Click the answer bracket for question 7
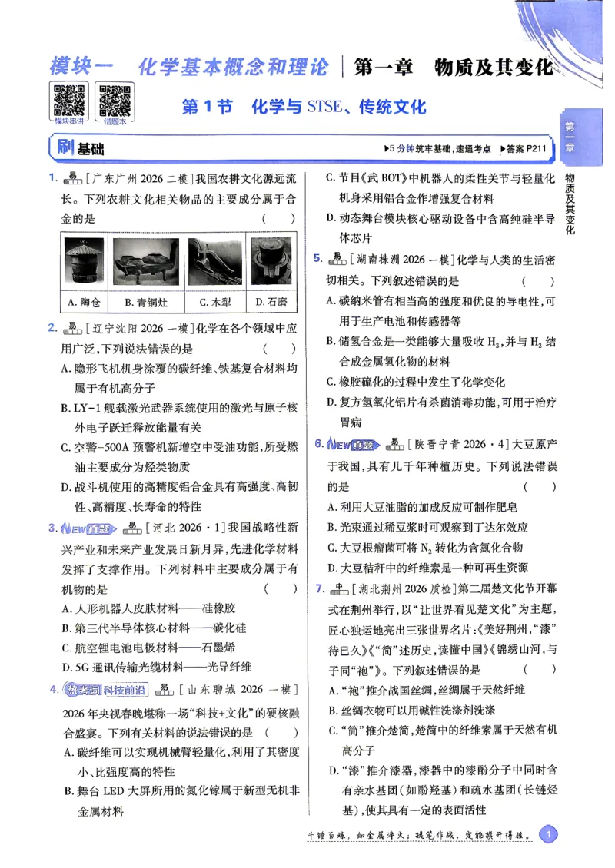This screenshot has height=868, width=615. pyautogui.click(x=540, y=670)
